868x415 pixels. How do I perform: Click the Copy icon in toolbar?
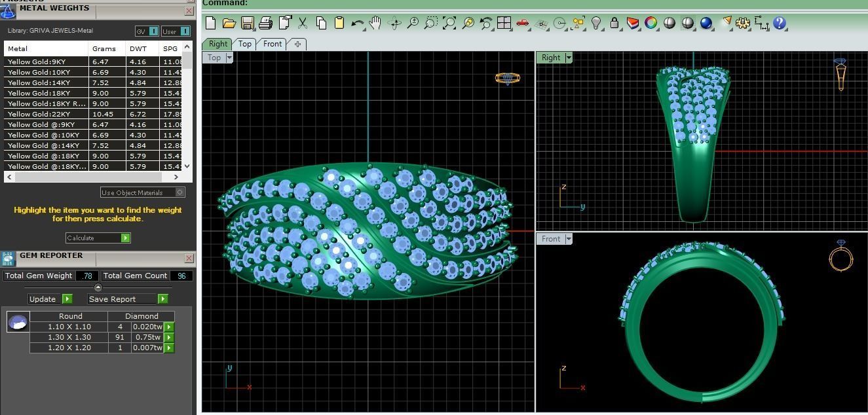321,23
